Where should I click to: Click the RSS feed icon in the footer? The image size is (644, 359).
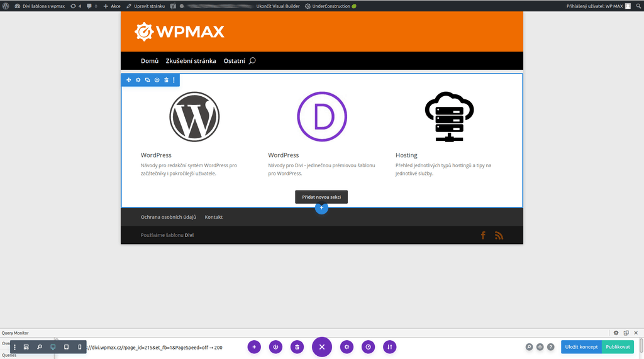click(499, 235)
